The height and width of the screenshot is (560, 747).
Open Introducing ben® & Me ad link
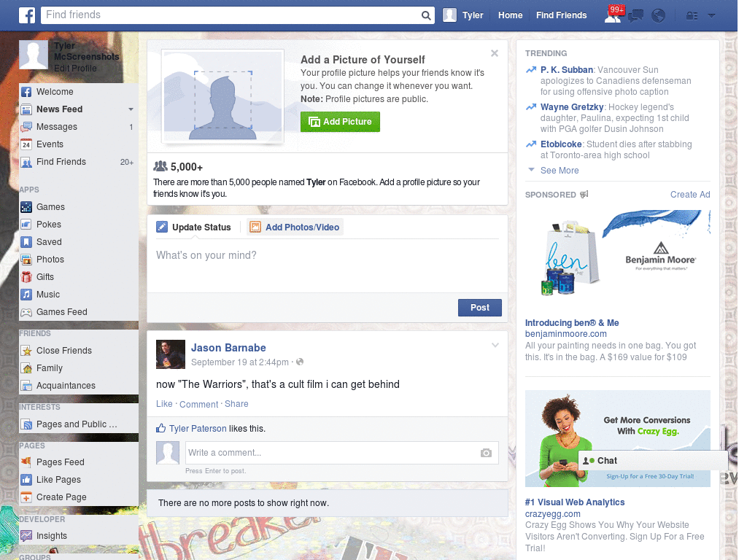click(572, 323)
